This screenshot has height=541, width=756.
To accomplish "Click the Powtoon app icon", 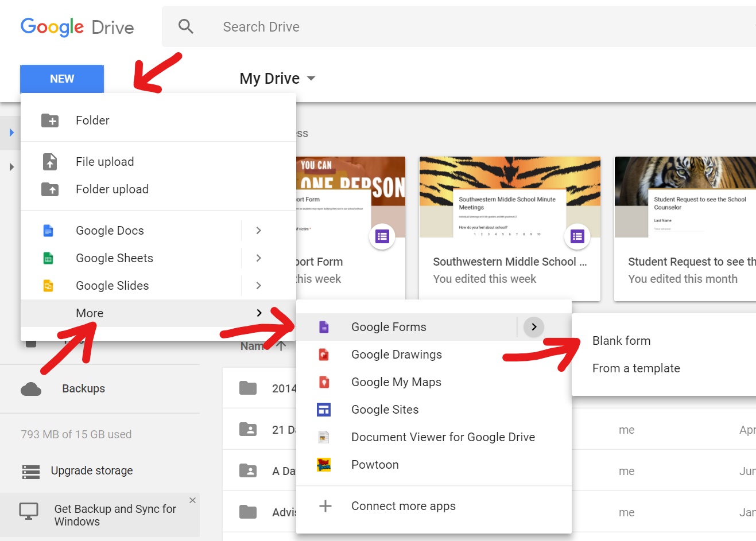I will 324,465.
